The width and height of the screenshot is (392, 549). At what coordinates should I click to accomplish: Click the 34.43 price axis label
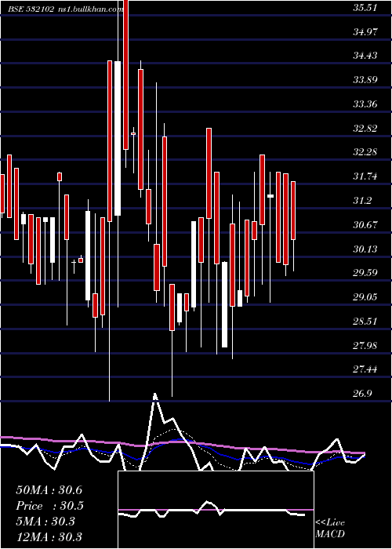[365, 56]
